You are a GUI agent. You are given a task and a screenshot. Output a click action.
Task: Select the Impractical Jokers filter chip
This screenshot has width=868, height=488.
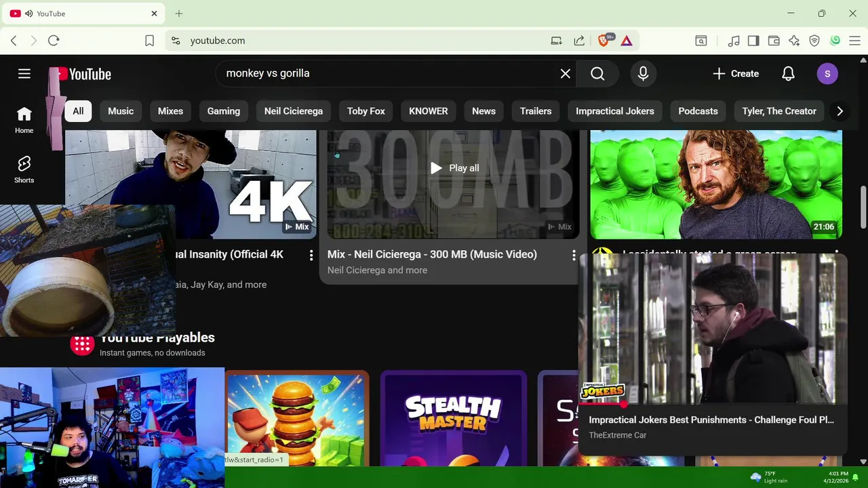(x=615, y=111)
